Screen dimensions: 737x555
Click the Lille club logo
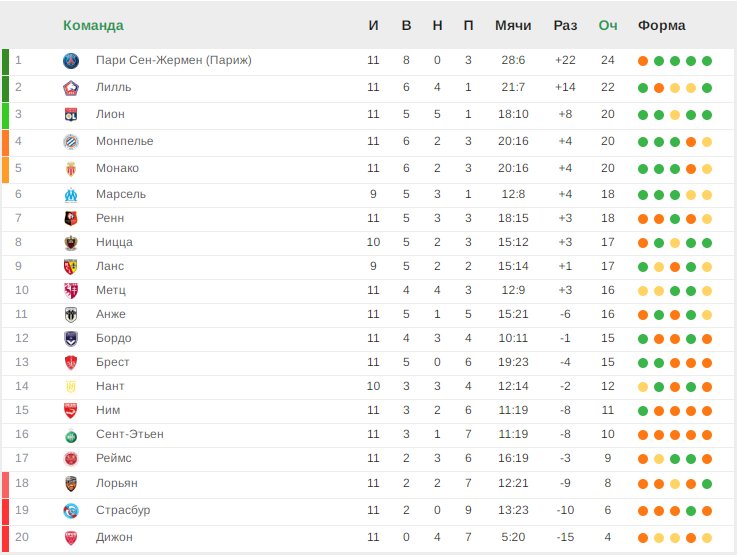71,88
